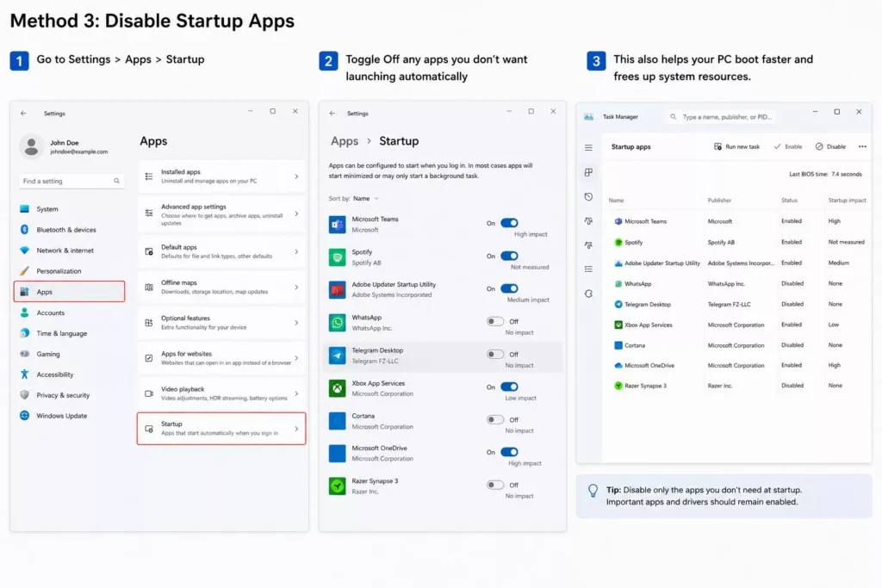Viewport: 882px width, 588px height.
Task: Expand Advanced app settings chevron
Action: [x=296, y=214]
